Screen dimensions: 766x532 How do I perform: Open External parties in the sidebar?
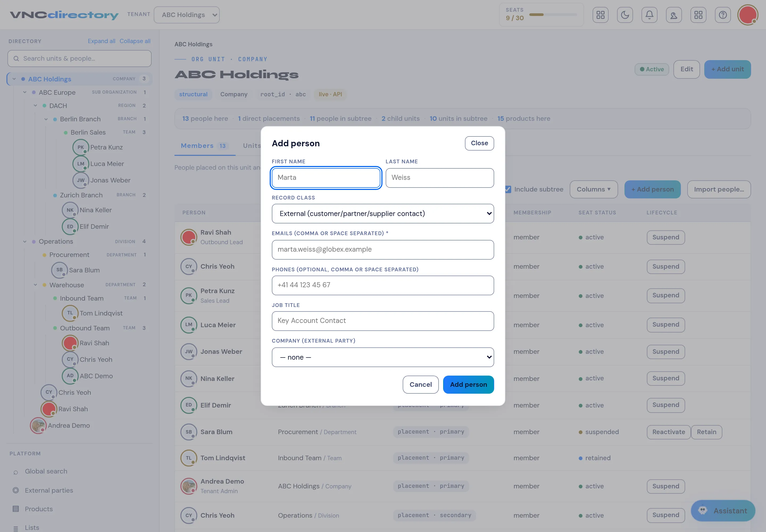point(49,490)
